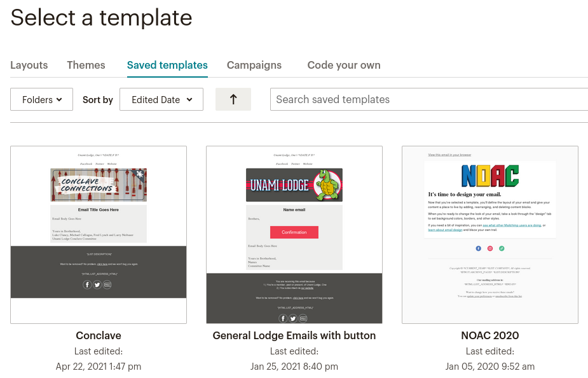Select the NOAC 2020 template thumbnail

click(490, 235)
